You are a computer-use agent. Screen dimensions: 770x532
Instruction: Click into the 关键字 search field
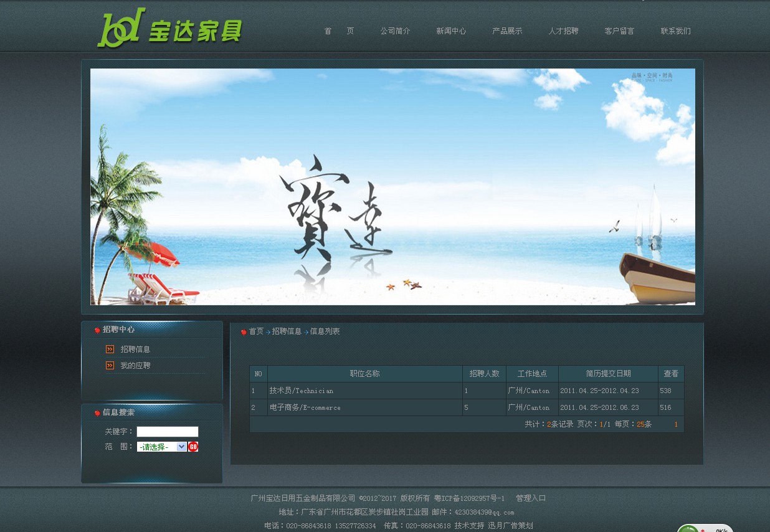(167, 432)
